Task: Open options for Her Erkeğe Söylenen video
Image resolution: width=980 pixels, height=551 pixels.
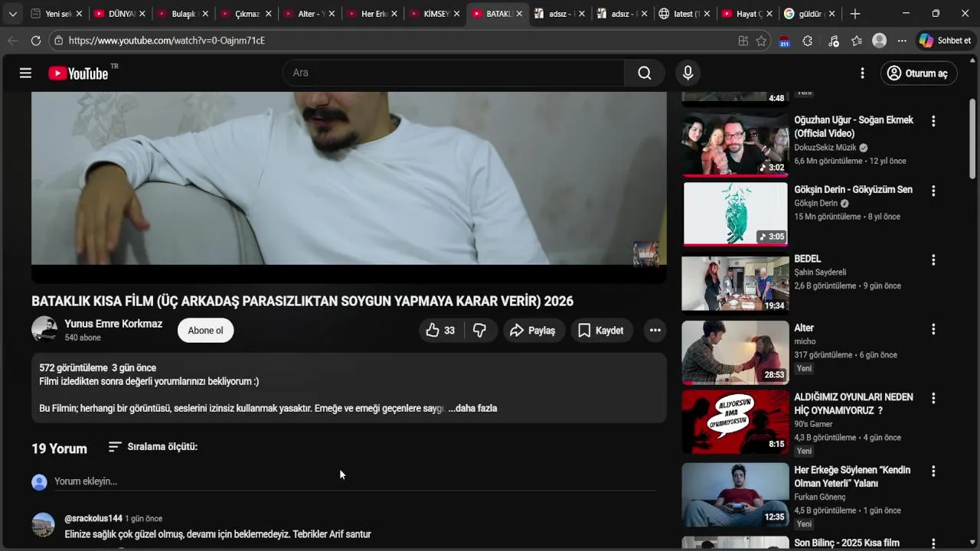Action: [933, 471]
